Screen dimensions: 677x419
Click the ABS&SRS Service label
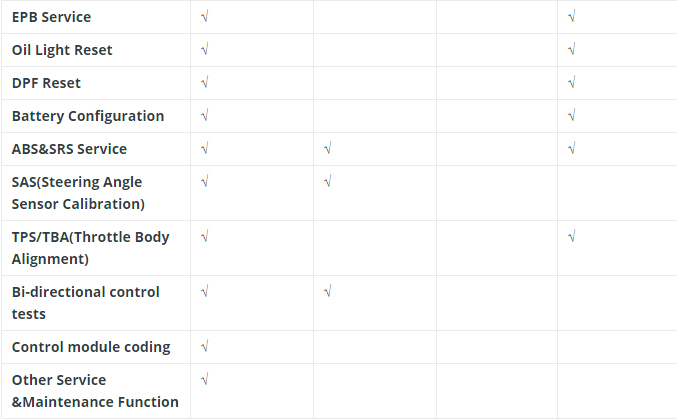point(69,149)
